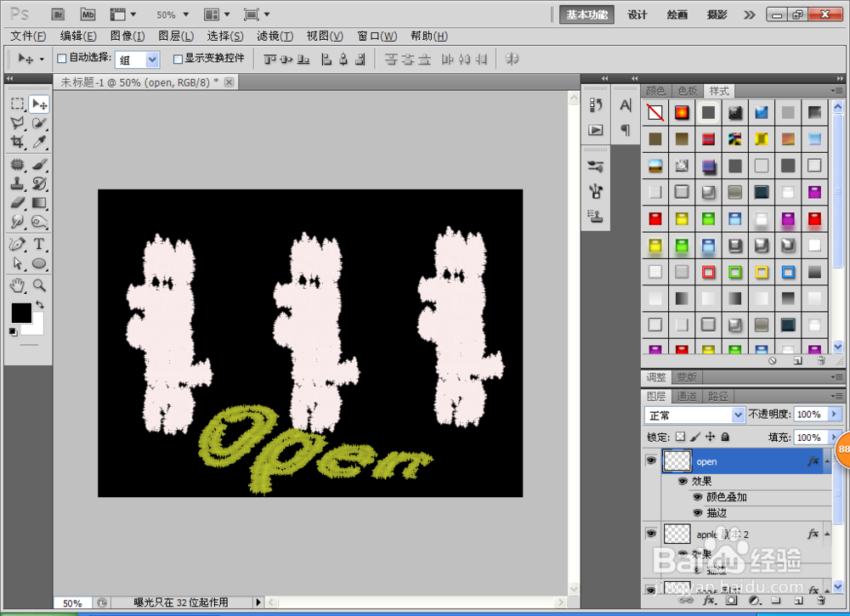Select the Ellipse shape tool
Image resolution: width=850 pixels, height=616 pixels.
tap(39, 263)
